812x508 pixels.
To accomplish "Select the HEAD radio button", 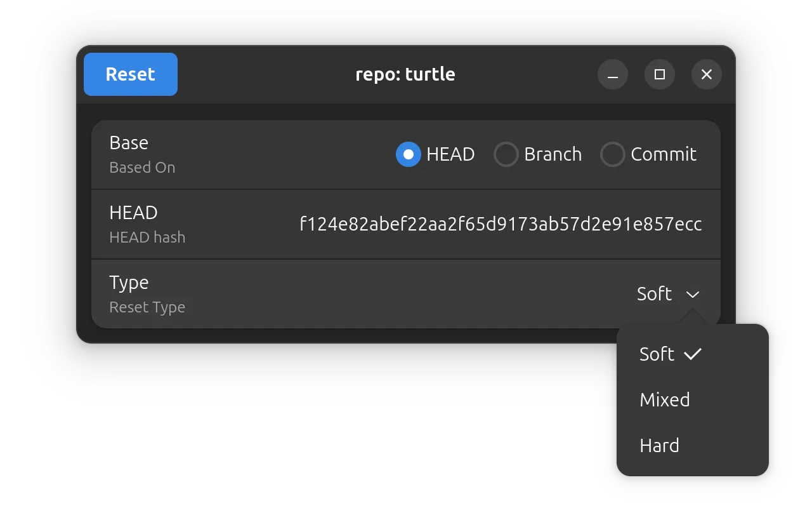I will pos(409,154).
